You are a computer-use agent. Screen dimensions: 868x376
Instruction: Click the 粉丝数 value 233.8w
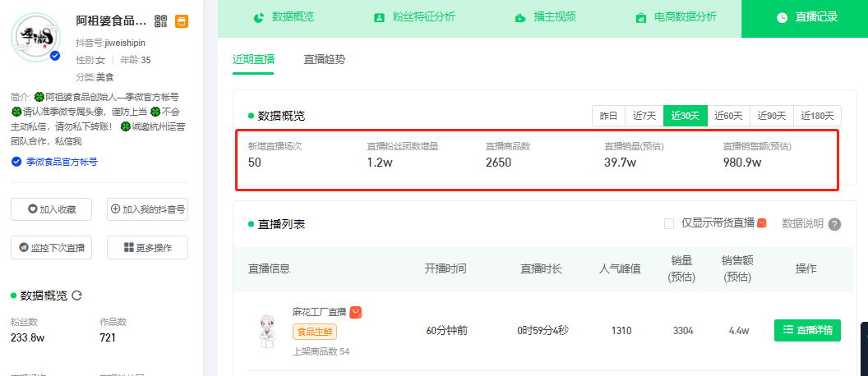(x=28, y=337)
